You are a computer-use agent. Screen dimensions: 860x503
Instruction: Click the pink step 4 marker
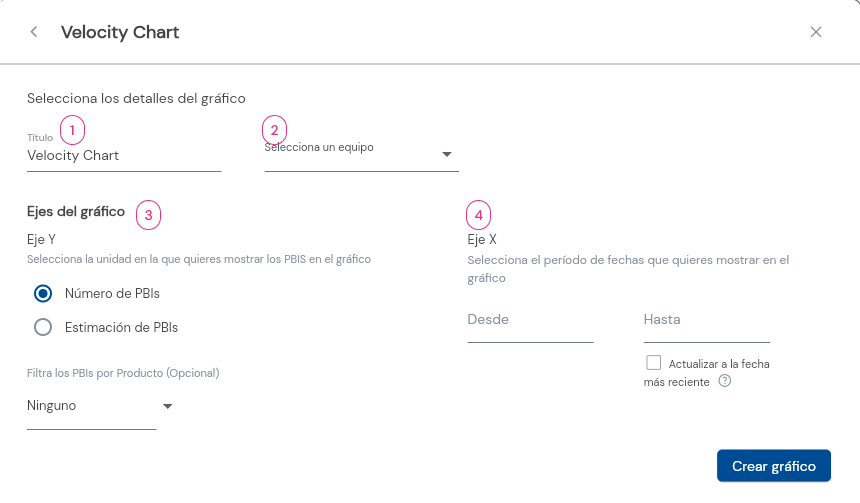pos(478,215)
